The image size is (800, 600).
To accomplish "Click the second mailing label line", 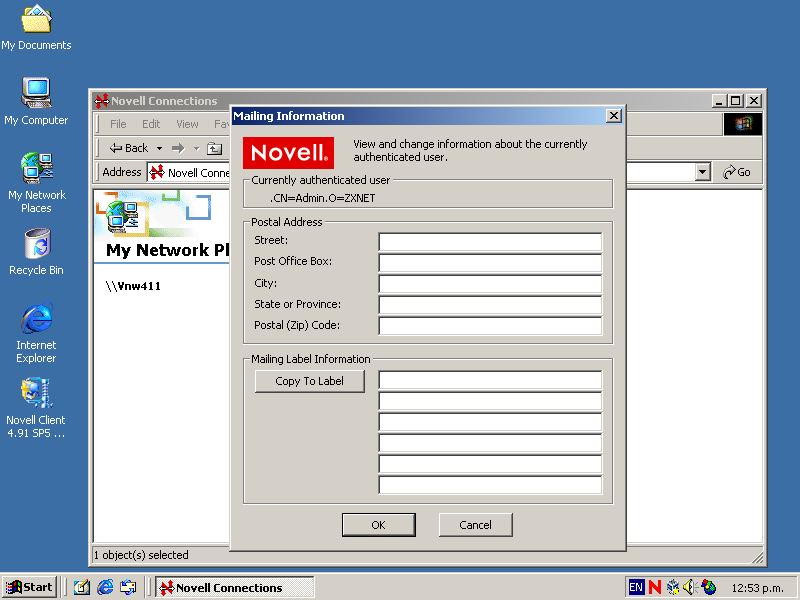I will point(490,401).
